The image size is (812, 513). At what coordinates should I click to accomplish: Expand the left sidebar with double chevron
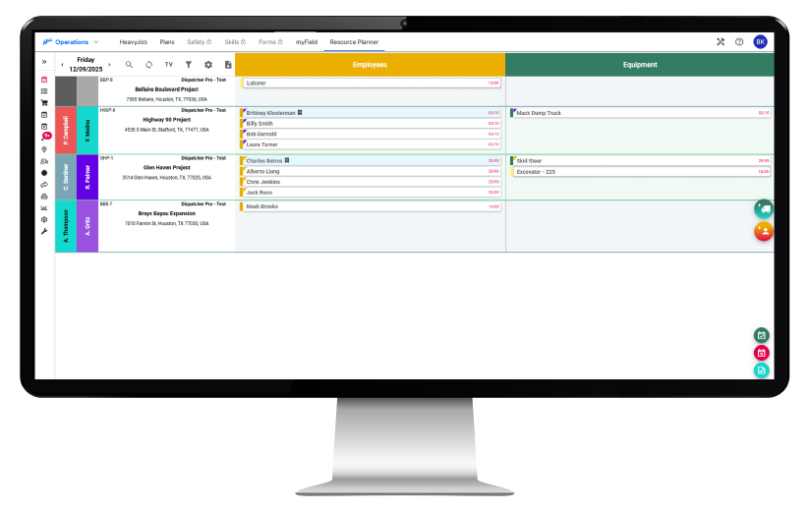click(x=44, y=62)
